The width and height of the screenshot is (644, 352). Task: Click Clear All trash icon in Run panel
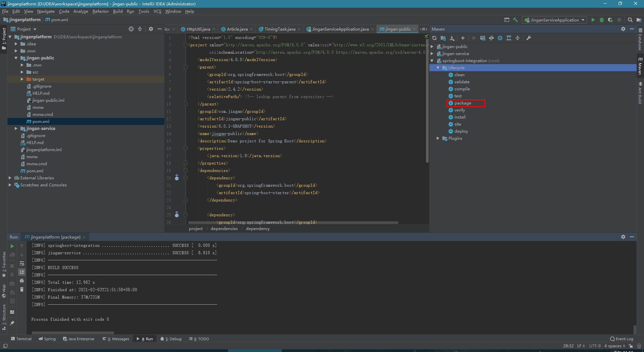[22, 290]
